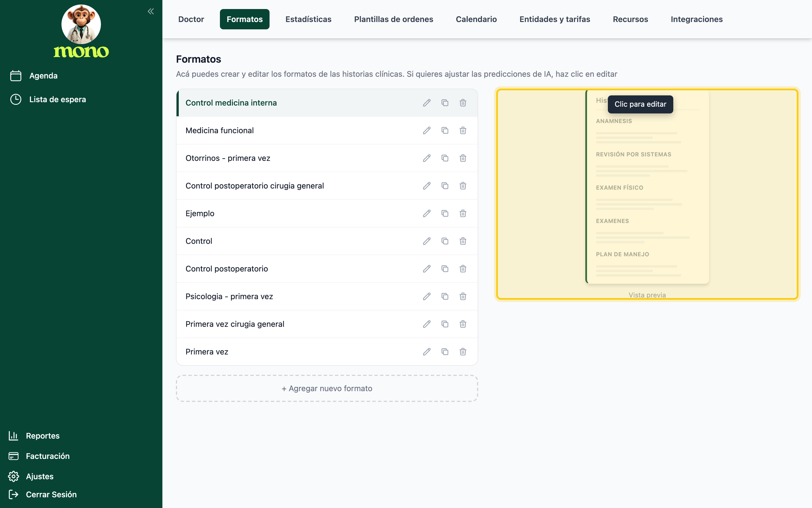Duplicate the format named just Control

point(445,241)
